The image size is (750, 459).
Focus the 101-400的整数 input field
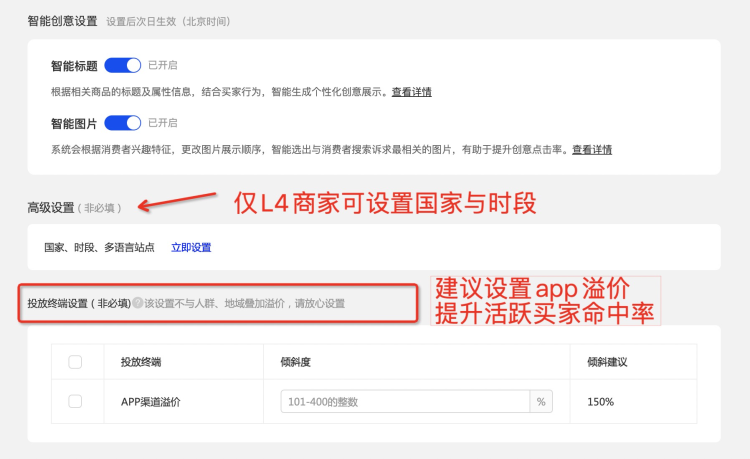tap(405, 401)
